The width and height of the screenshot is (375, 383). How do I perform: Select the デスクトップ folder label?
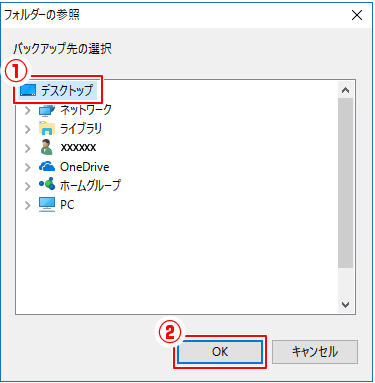click(67, 90)
